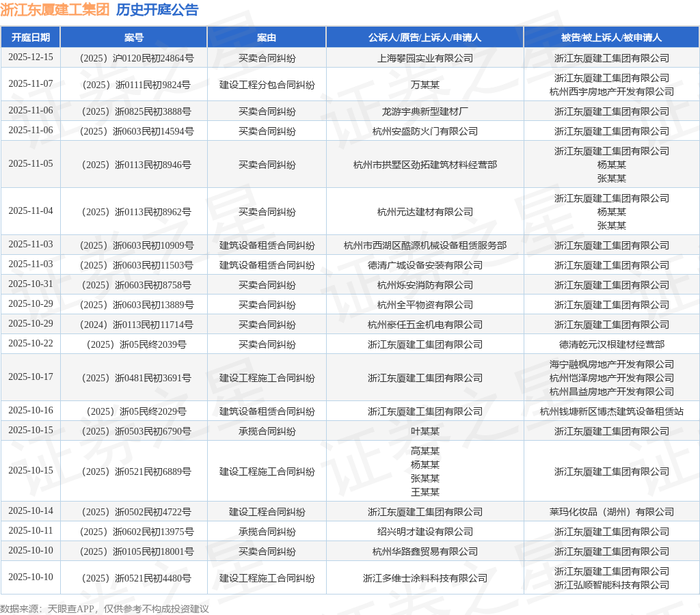
Task: Select case number (2024)浙0113民初11714号
Action: 137,325
